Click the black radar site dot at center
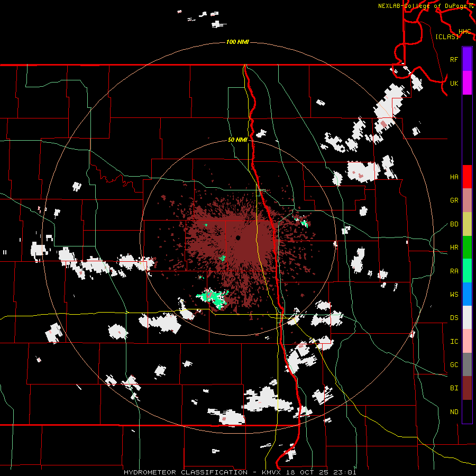The width and height of the screenshot is (476, 476). point(238,237)
